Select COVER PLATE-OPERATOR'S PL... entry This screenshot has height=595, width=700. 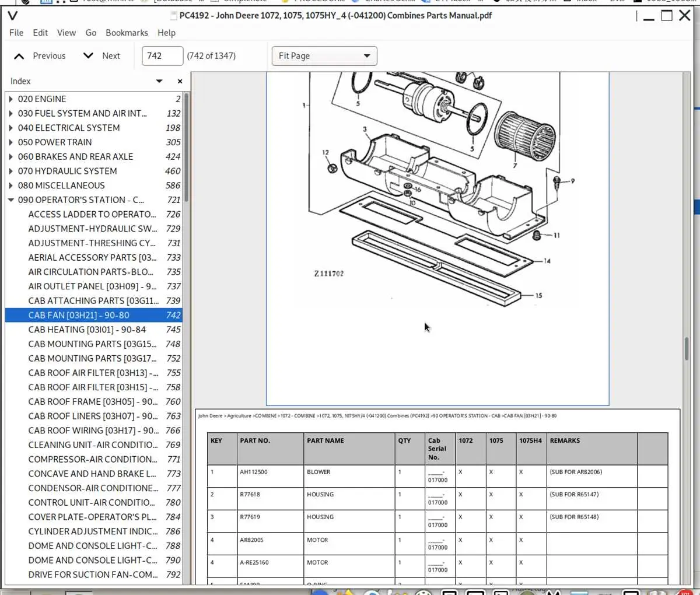[x=93, y=516]
